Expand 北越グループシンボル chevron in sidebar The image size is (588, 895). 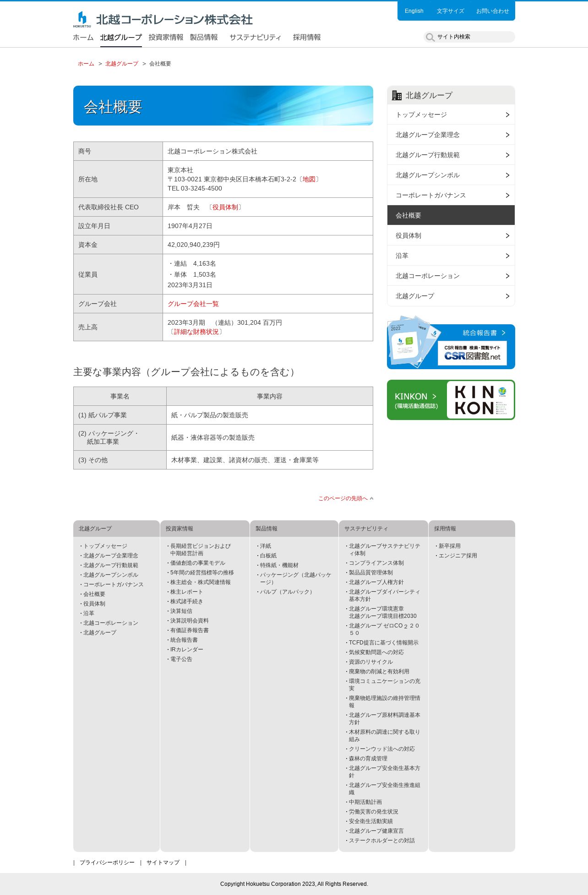click(x=507, y=175)
